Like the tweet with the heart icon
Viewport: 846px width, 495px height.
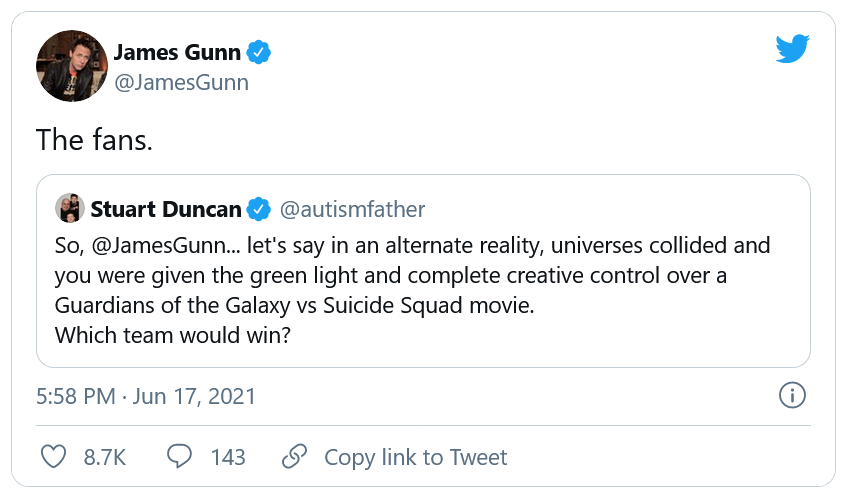(x=53, y=457)
